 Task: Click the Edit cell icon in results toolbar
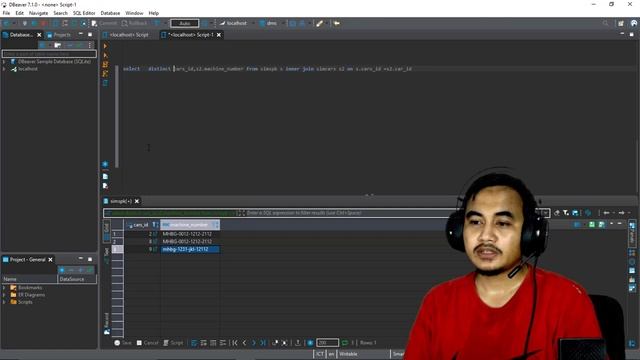[x=194, y=343]
